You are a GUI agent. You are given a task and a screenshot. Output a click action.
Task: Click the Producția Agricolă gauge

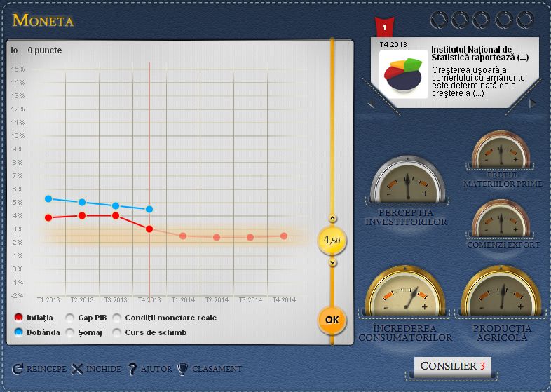click(x=501, y=291)
